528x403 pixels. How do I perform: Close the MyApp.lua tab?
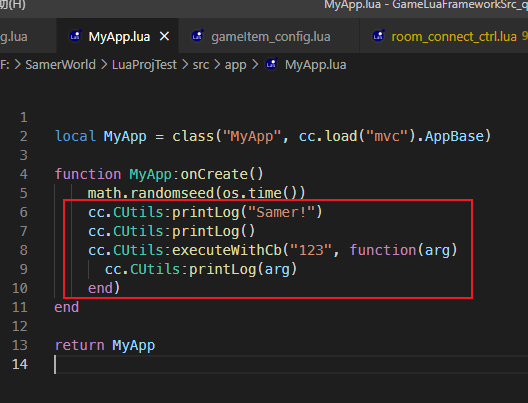[x=164, y=36]
